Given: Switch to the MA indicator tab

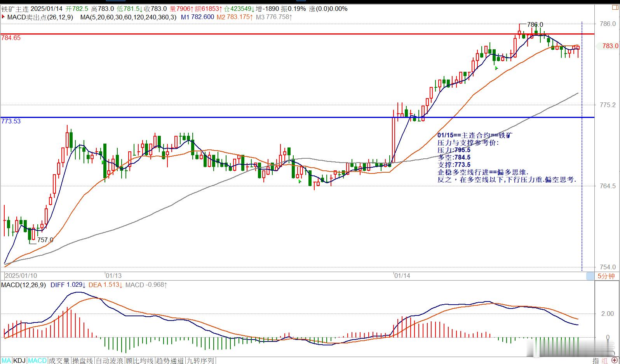Looking at the screenshot, I should 6,361.
